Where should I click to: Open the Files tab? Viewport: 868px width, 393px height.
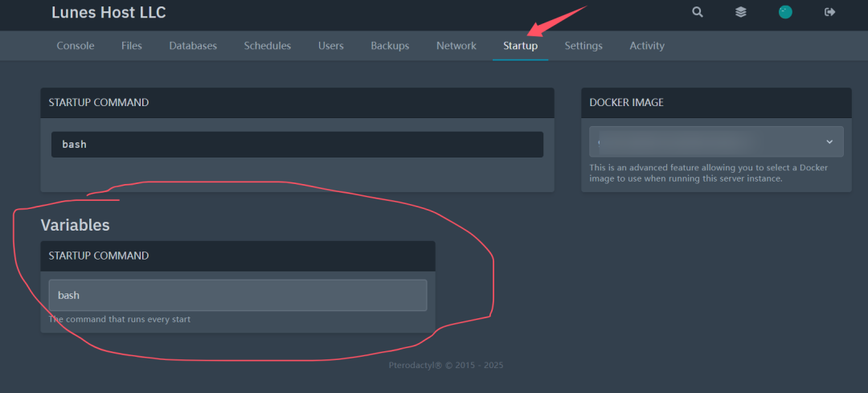(x=132, y=46)
